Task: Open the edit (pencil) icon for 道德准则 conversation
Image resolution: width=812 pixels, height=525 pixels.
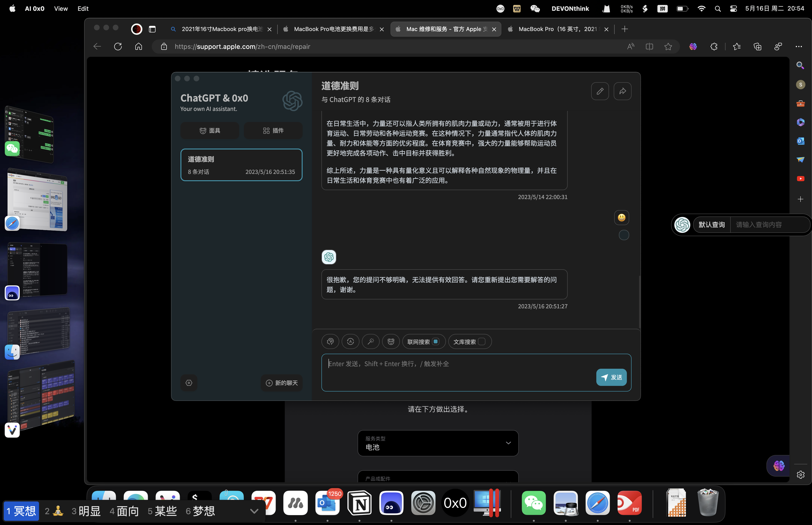Action: 600,91
